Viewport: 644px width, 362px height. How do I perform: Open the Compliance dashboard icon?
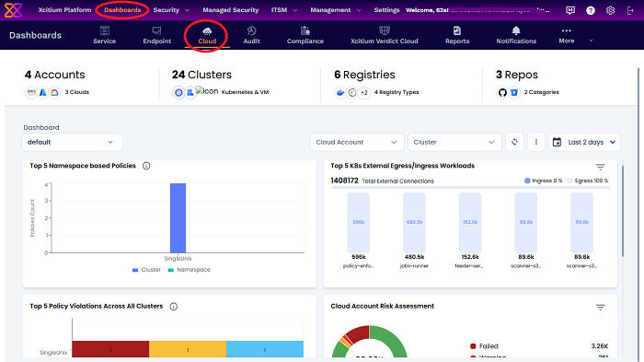click(x=305, y=30)
